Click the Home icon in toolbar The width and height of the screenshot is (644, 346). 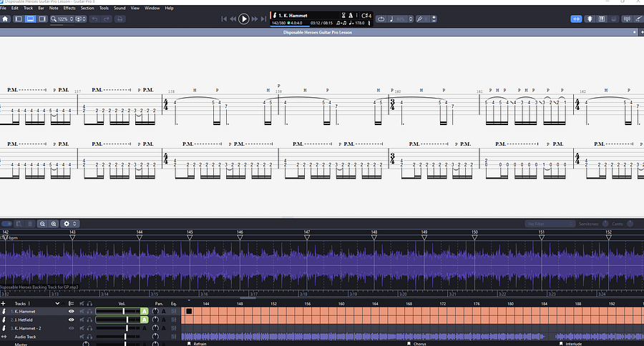click(x=5, y=19)
